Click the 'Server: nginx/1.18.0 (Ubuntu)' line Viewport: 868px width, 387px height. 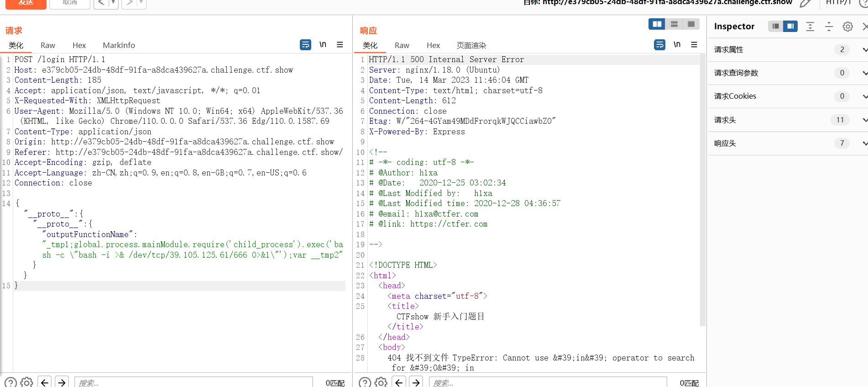coord(434,70)
